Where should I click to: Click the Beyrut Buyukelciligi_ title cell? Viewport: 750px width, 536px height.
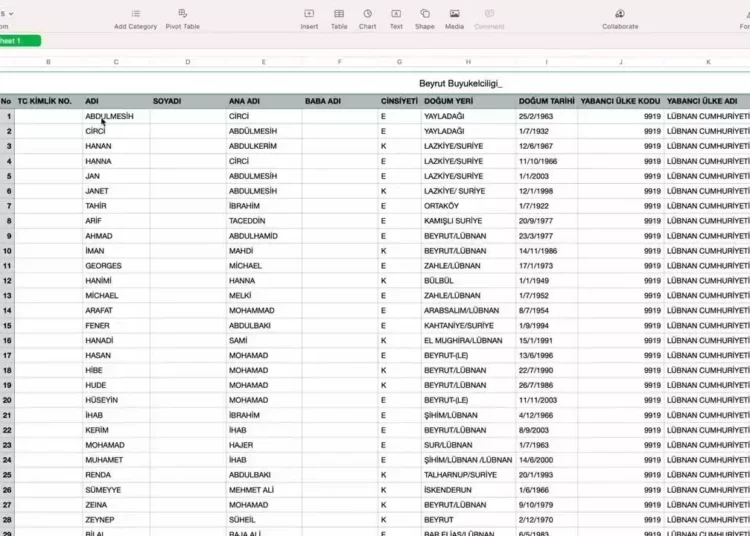click(x=461, y=83)
